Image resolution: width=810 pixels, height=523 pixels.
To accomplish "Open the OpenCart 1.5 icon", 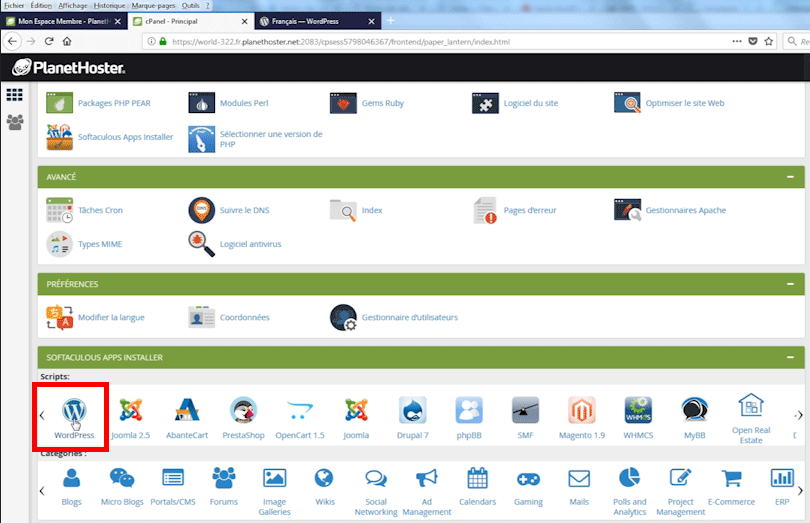I will point(300,410).
